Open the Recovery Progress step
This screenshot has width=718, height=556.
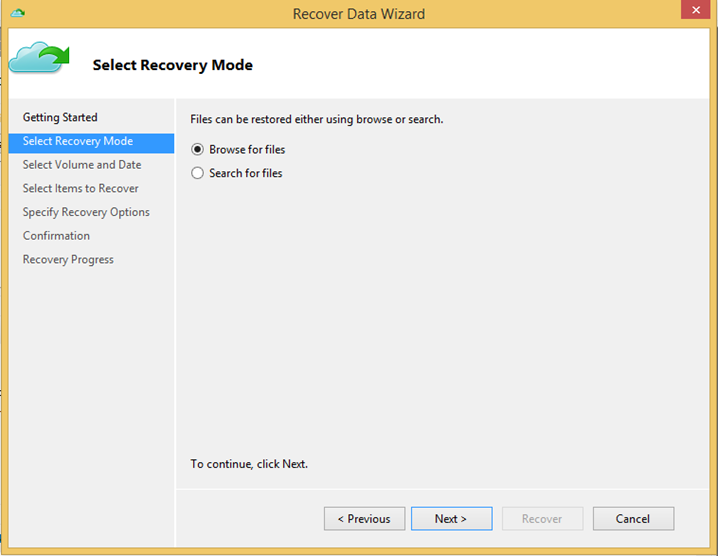68,260
